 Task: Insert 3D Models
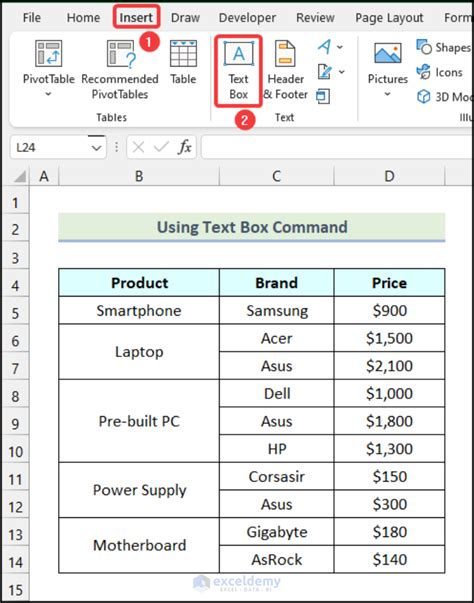pos(444,97)
